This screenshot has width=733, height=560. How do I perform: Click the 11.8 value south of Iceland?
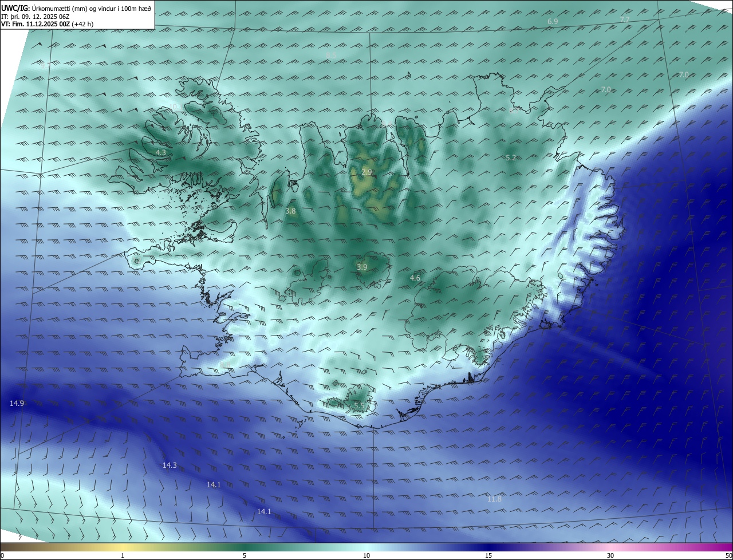point(494,499)
